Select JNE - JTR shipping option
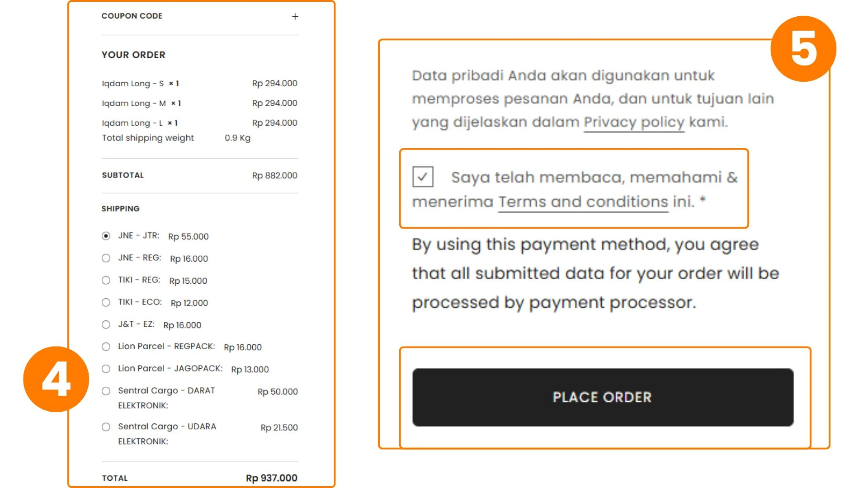 click(106, 236)
